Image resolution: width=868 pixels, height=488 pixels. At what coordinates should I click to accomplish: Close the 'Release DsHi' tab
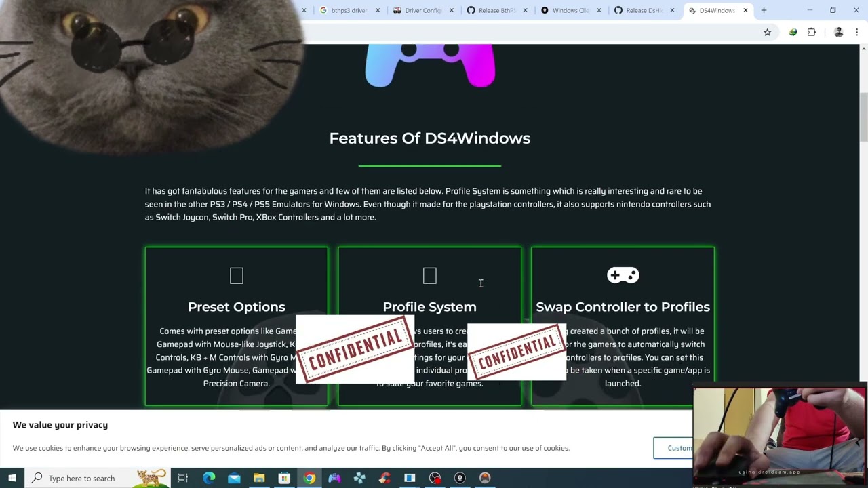pyautogui.click(x=672, y=10)
